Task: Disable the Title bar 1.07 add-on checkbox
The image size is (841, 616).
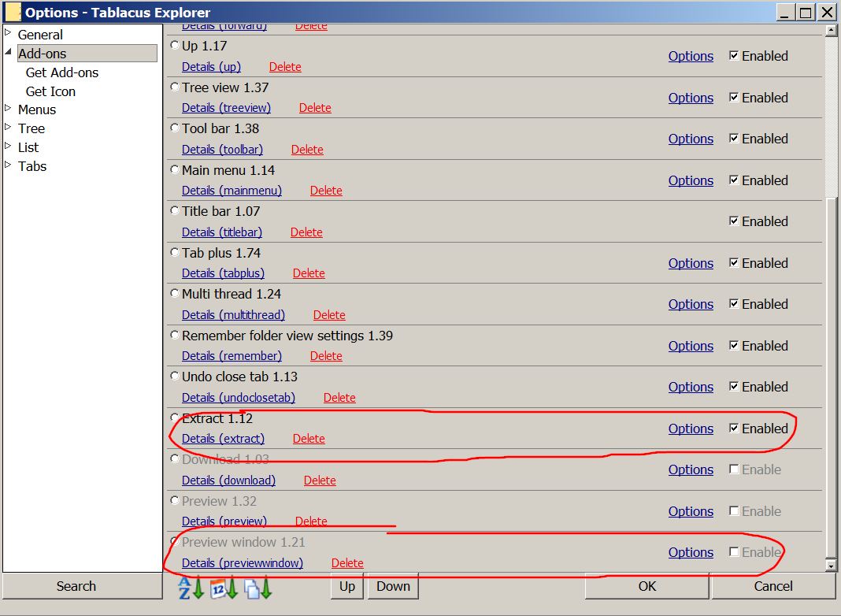Action: click(734, 221)
